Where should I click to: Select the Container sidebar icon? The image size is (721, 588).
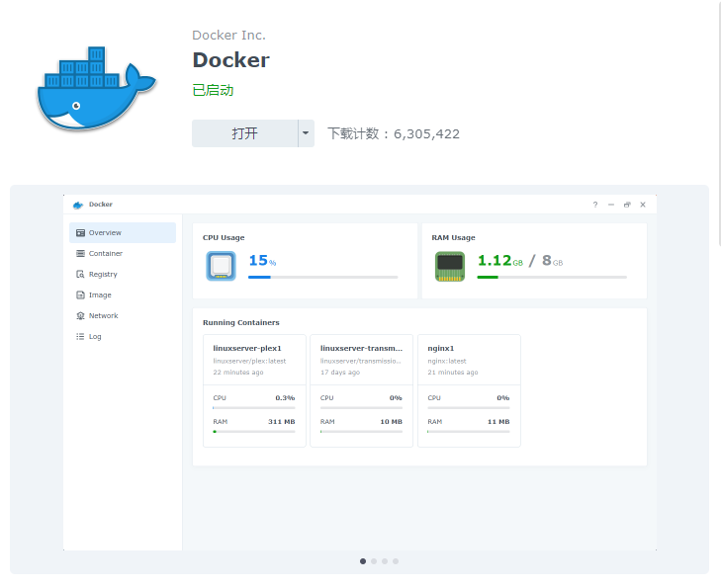point(80,254)
